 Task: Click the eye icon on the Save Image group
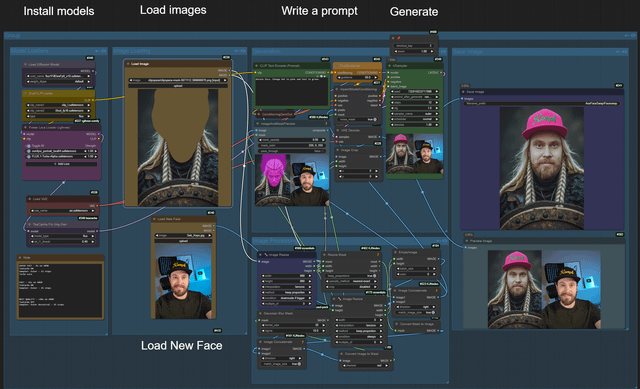(x=625, y=52)
